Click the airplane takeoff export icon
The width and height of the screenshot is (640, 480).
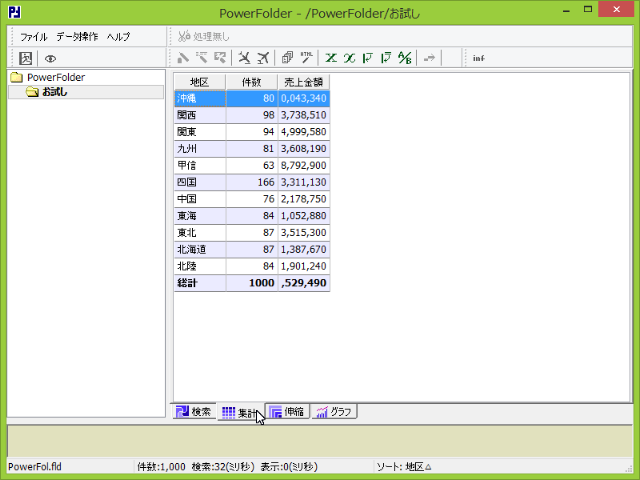pos(263,58)
